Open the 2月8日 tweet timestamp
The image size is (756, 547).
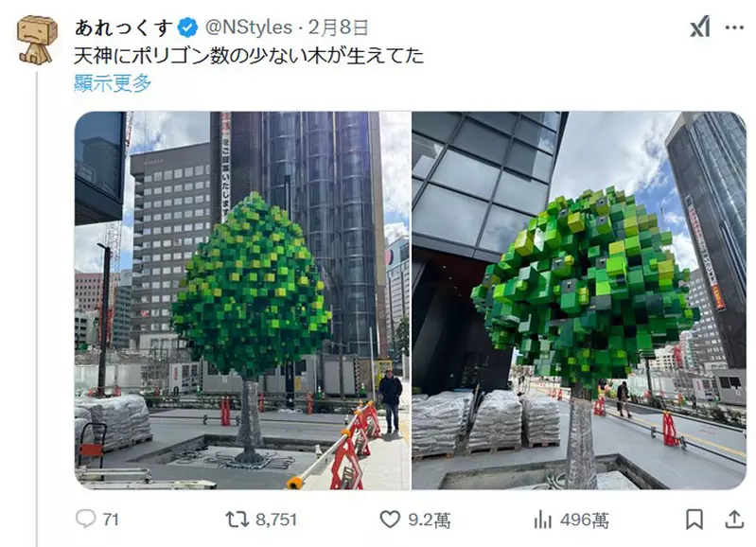[338, 27]
